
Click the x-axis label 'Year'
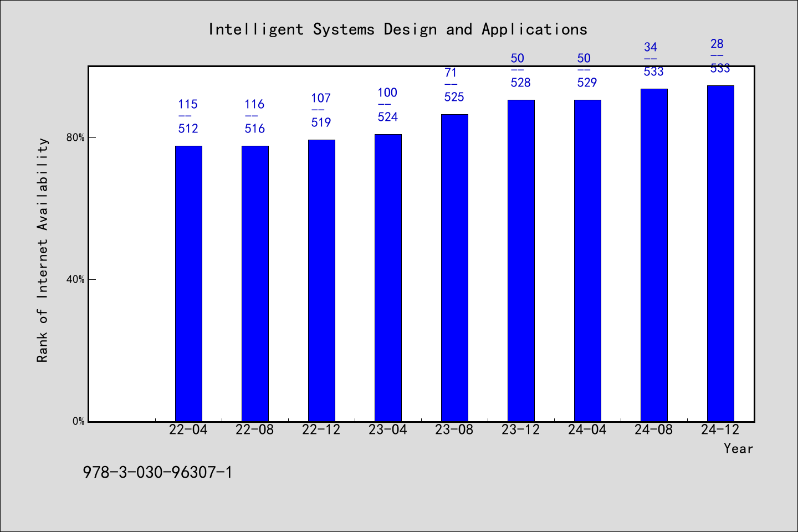pos(738,448)
